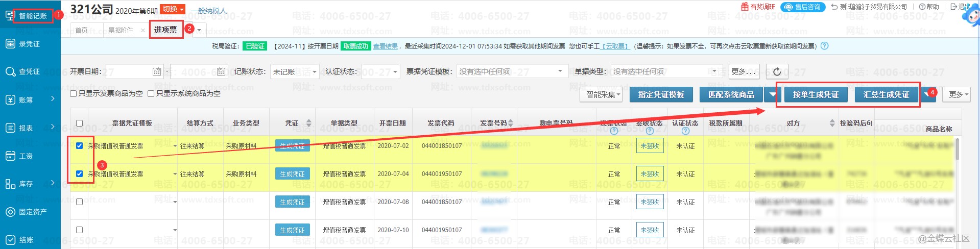Open calendar picker for start 开票日期
980x249 pixels.
pos(156,71)
